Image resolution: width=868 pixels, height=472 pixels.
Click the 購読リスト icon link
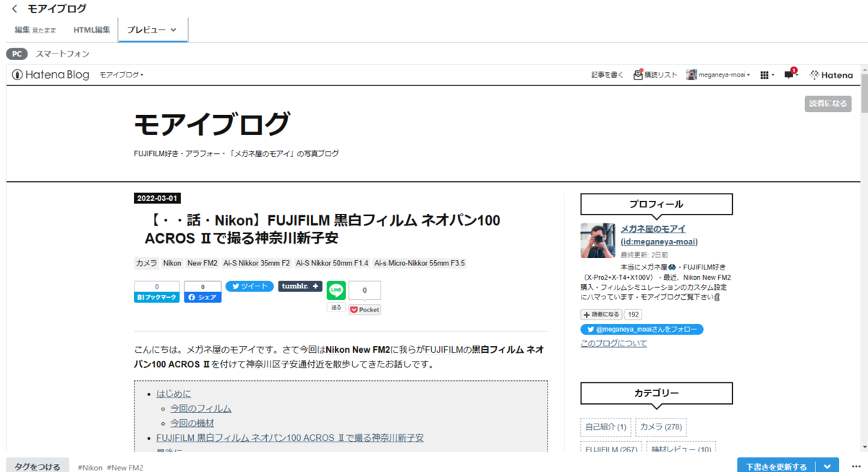coord(655,74)
